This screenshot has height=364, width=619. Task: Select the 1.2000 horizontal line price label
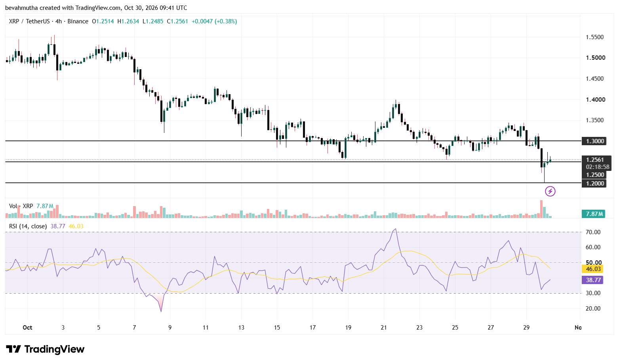pyautogui.click(x=594, y=183)
